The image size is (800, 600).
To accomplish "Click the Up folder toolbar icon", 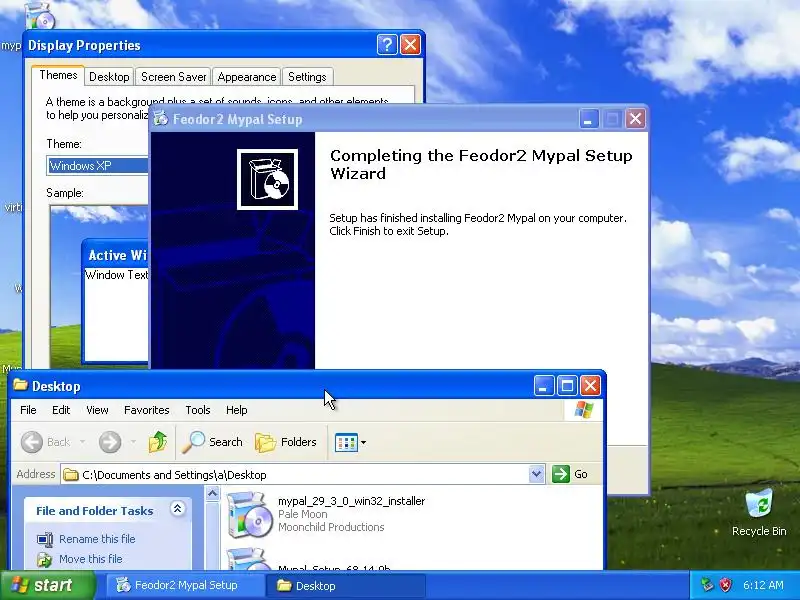I will point(158,442).
